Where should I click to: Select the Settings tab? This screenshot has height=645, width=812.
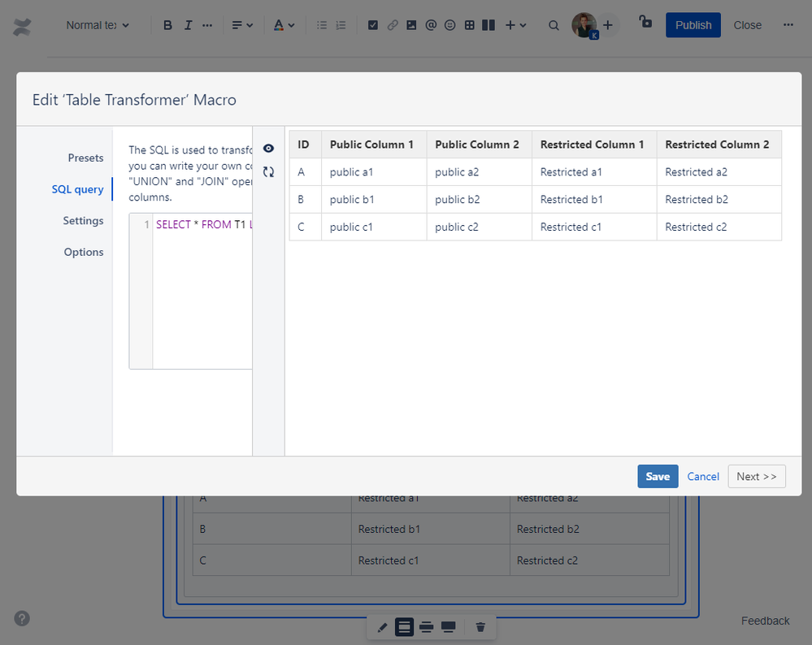point(83,220)
